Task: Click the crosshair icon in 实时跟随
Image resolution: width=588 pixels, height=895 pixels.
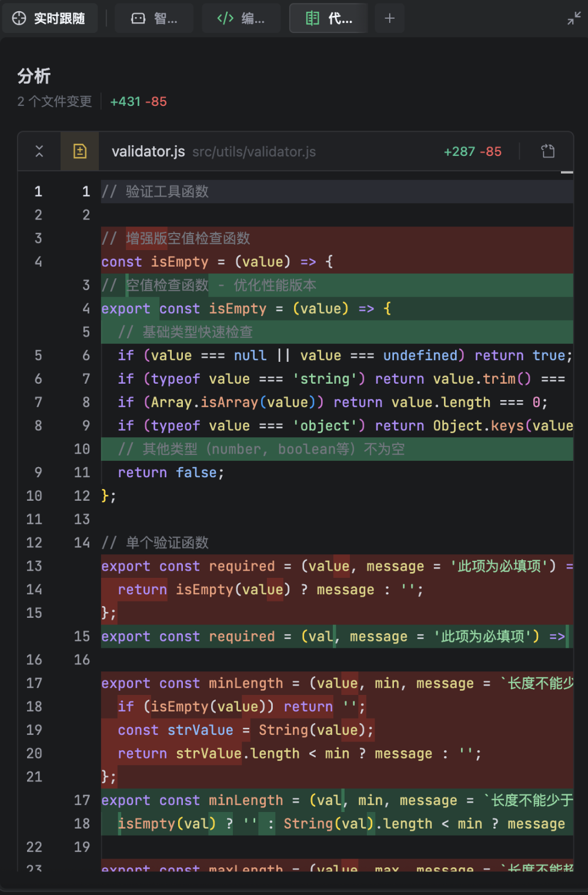Action: pos(19,18)
